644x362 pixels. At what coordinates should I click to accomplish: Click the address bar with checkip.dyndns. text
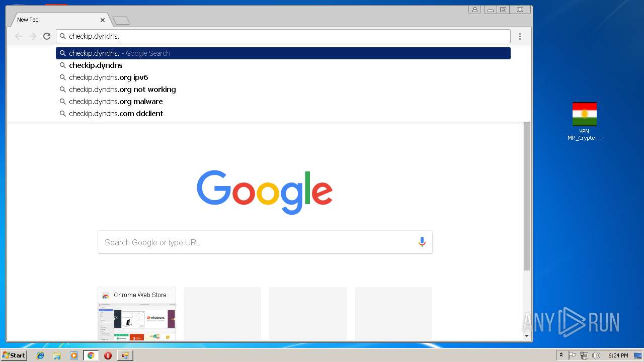[x=283, y=36]
